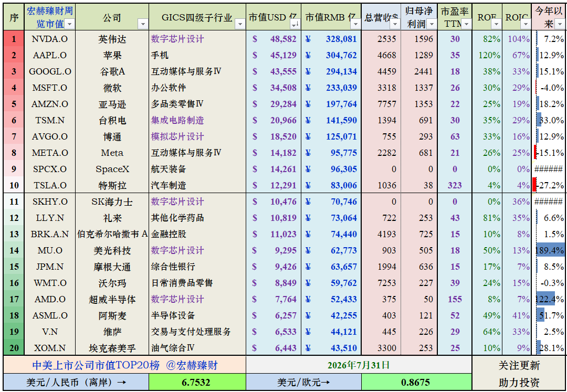Select company cell 伯克希尔哈撒韦 A
567x392 pixels.
coord(112,234)
